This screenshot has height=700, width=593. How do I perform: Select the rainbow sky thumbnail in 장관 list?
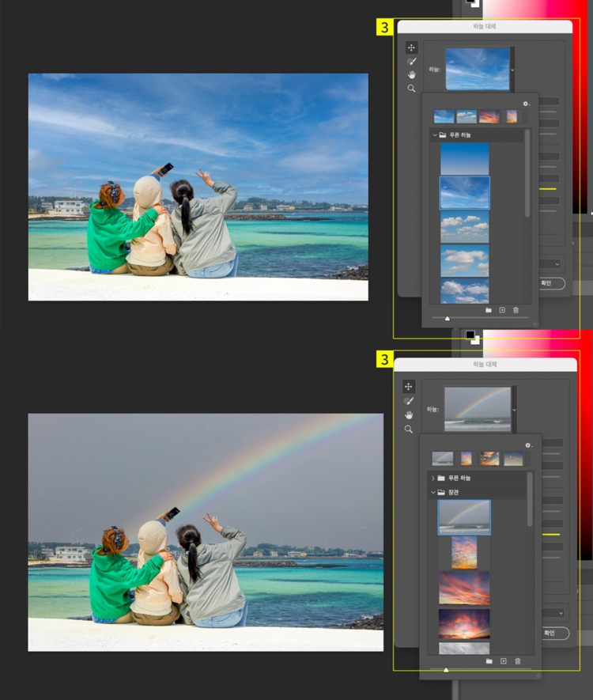pyautogui.click(x=464, y=517)
